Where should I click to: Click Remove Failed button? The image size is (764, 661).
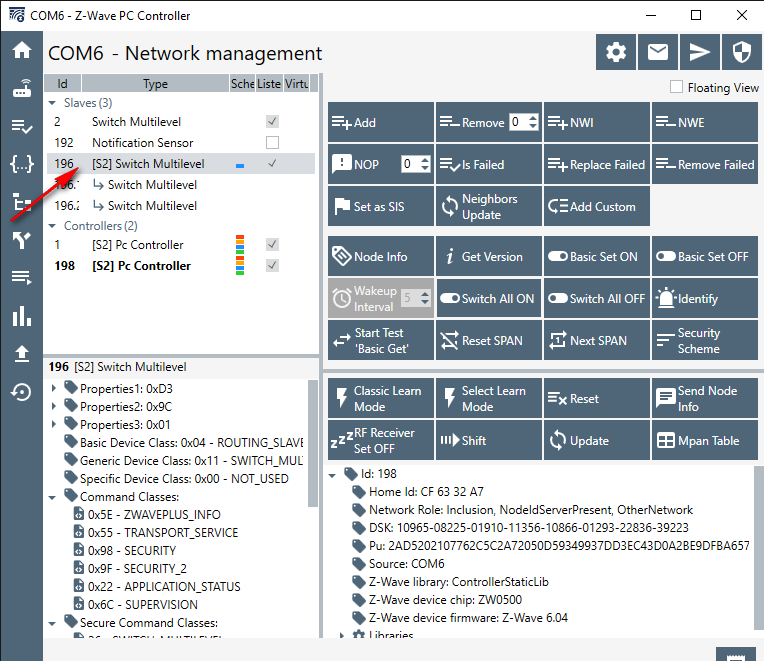click(x=705, y=164)
